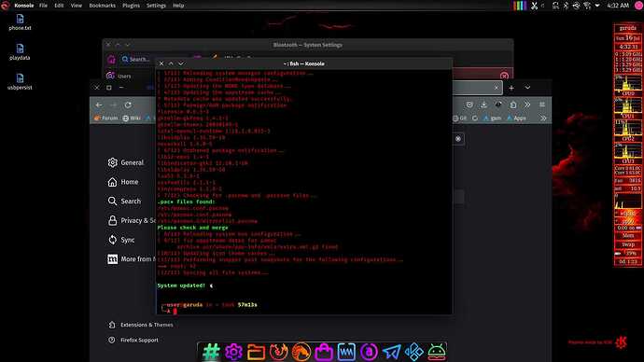Open More from Mozilla in Firefox settings
644x362 pixels.
click(132, 259)
